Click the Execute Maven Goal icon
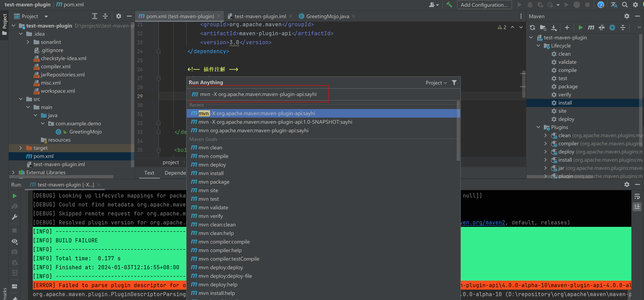Viewport: 644px width, 300px height. click(x=591, y=28)
